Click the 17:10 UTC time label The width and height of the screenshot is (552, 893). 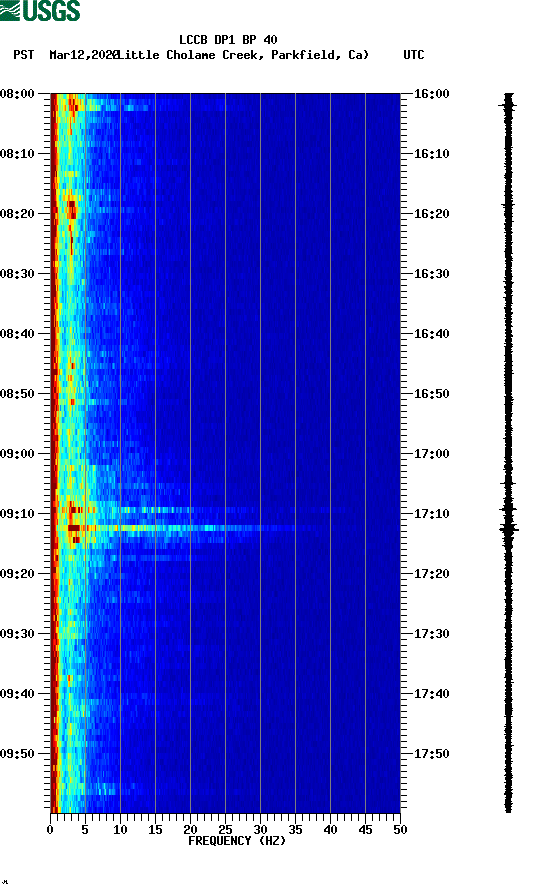[x=431, y=514]
